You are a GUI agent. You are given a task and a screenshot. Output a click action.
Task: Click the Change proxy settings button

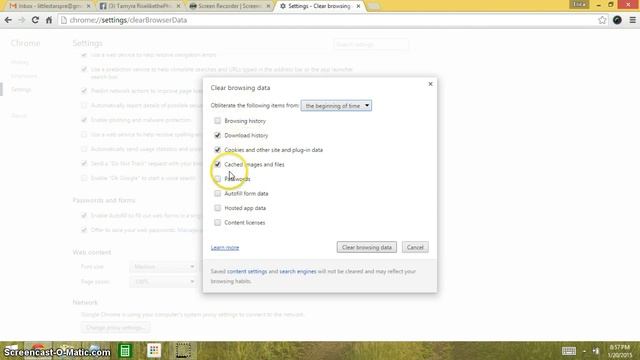pos(116,328)
